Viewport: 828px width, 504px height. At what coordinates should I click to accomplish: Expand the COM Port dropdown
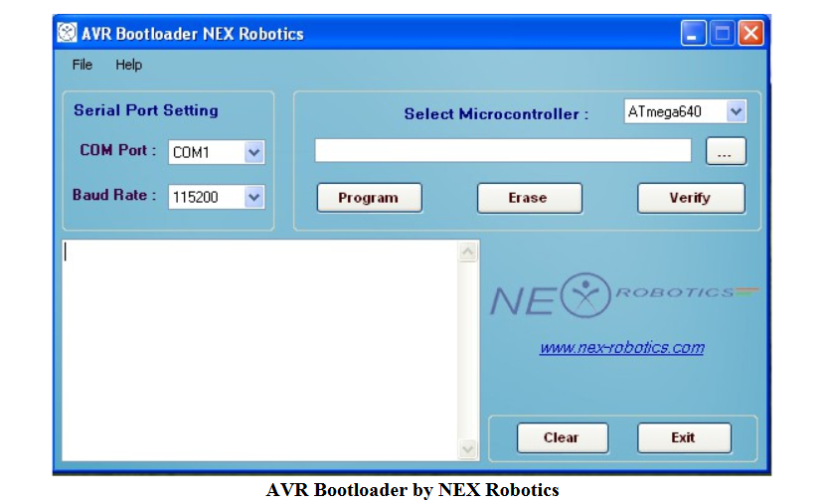coord(253,152)
